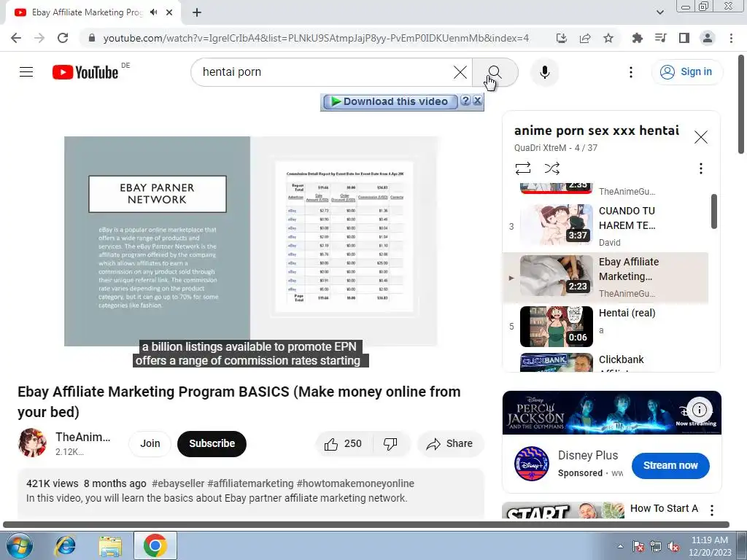Viewport: 747px width, 560px height.
Task: Open the How To Start A recommended video
Action: (x=664, y=508)
